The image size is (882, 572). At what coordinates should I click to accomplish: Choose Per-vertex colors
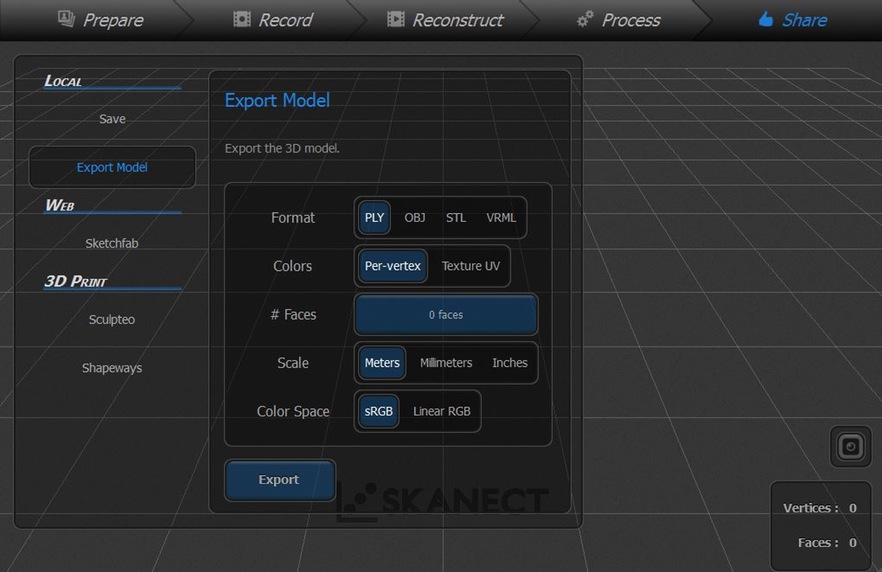click(x=393, y=266)
